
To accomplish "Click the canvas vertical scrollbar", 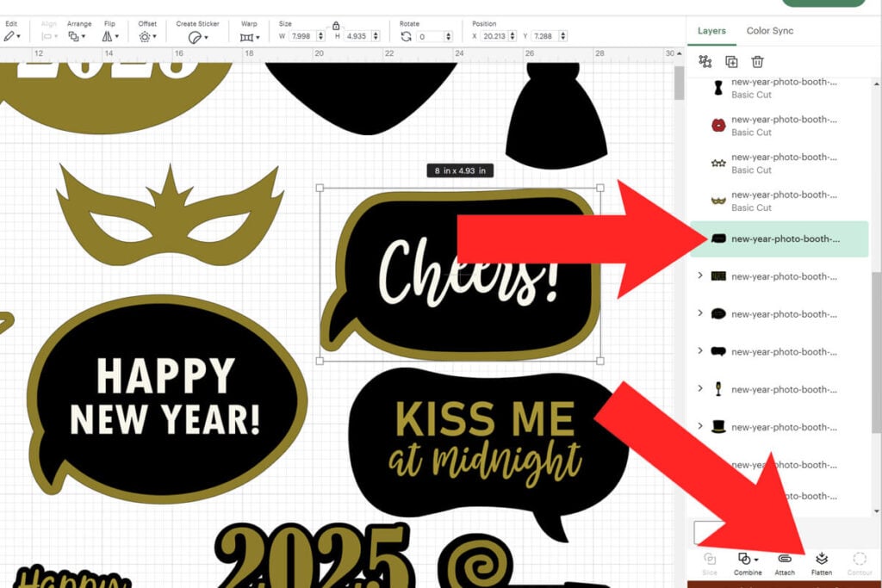I will 679,84.
